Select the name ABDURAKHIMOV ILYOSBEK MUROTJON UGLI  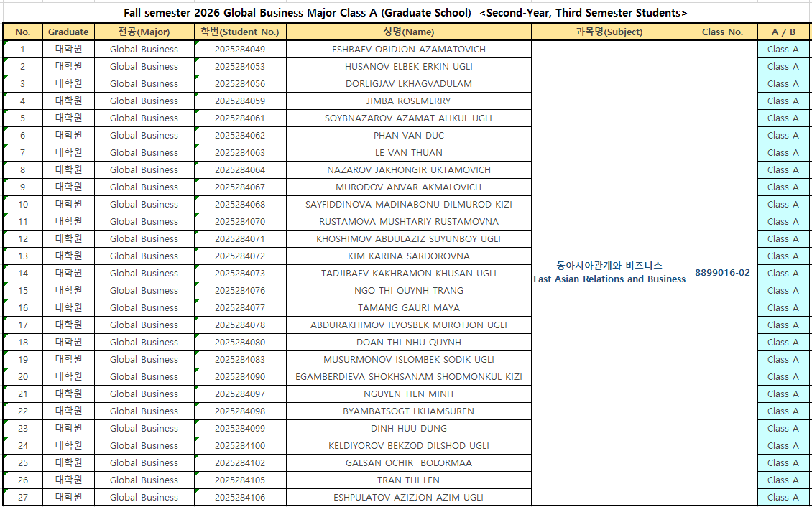[x=409, y=325]
